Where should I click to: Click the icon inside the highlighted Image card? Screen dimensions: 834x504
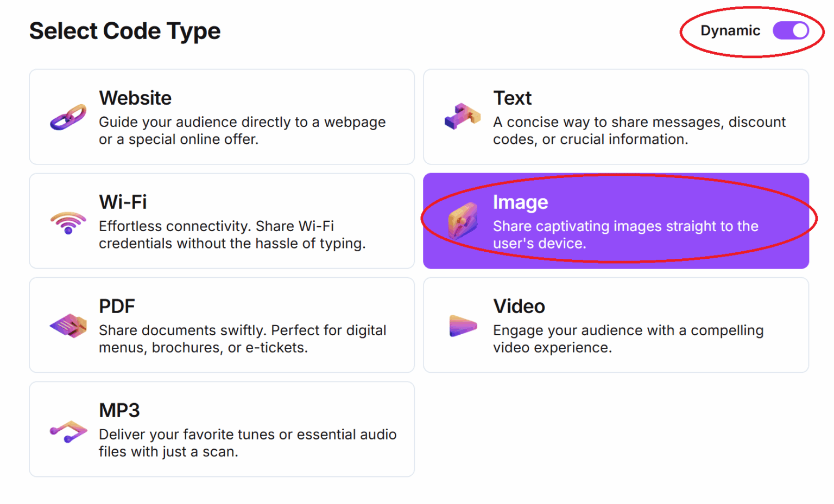462,220
